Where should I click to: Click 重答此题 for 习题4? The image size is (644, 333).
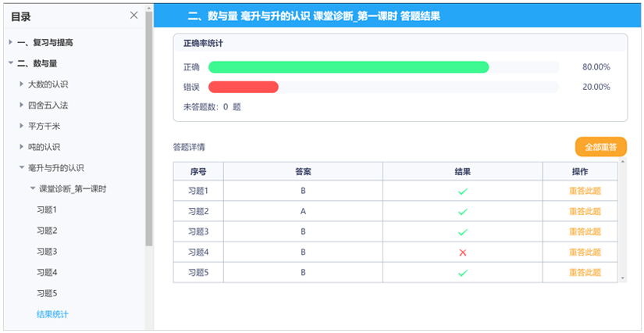(x=585, y=252)
